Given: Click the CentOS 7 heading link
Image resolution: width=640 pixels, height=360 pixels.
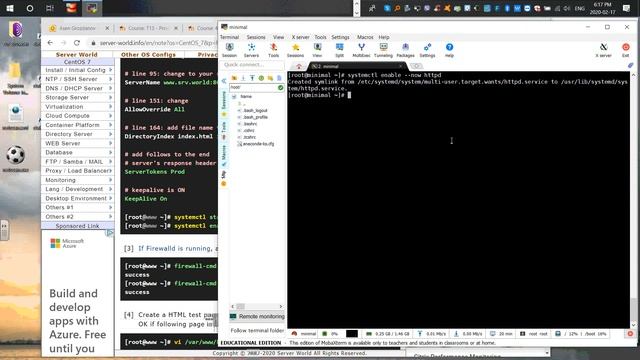Looking at the screenshot, I should coord(77,62).
